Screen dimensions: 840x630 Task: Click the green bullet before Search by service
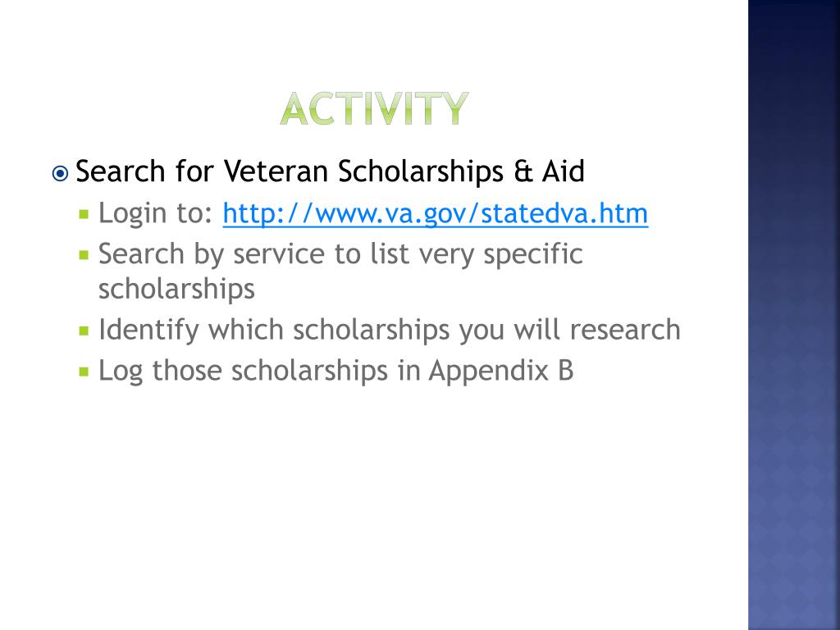click(84, 255)
